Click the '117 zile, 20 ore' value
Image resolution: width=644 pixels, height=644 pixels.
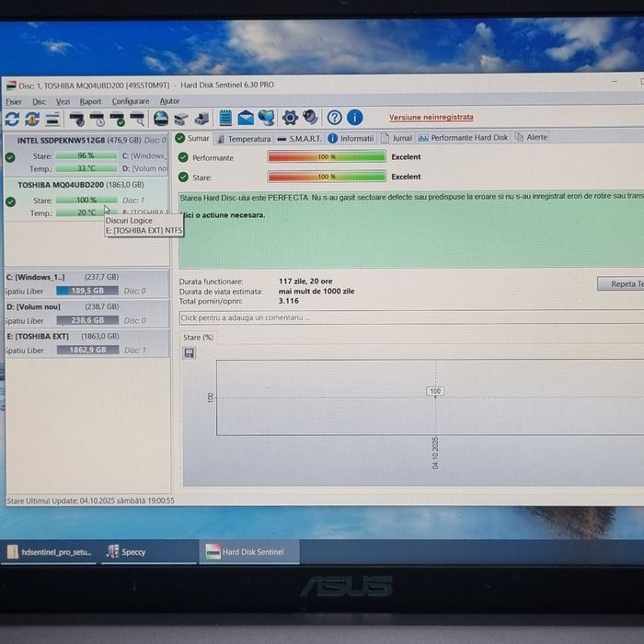pos(305,281)
